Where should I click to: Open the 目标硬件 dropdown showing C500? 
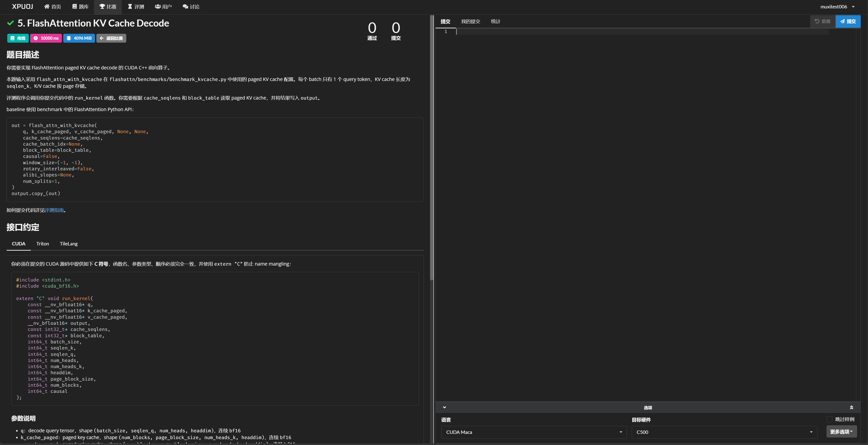pyautogui.click(x=724, y=432)
